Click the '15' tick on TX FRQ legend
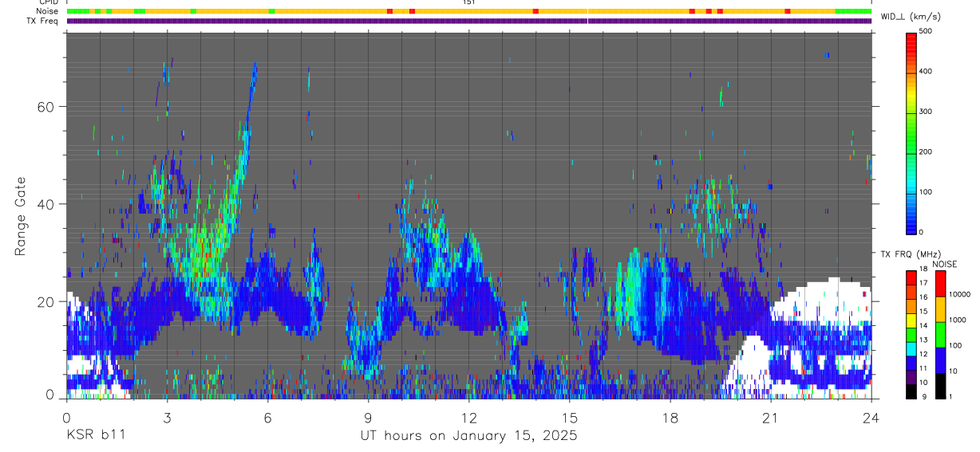This screenshot has height=452, width=980. tap(923, 311)
